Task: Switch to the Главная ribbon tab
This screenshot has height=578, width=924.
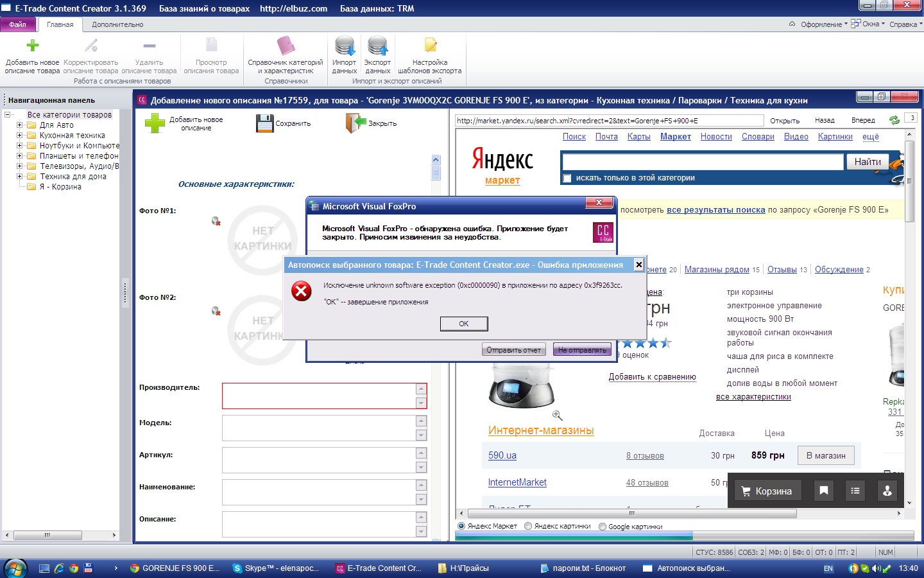Action: 60,24
